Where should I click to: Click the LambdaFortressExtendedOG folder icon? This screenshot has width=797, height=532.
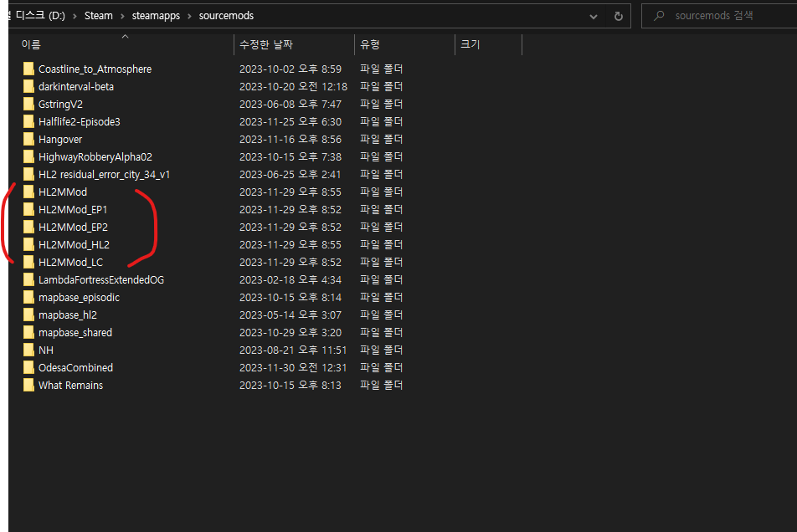pyautogui.click(x=28, y=279)
